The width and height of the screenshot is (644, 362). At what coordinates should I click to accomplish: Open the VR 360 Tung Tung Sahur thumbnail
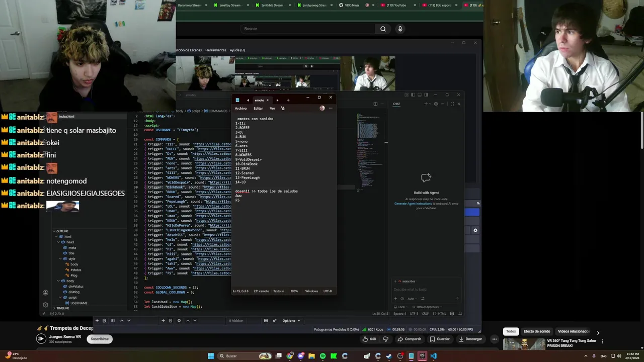pyautogui.click(x=524, y=344)
